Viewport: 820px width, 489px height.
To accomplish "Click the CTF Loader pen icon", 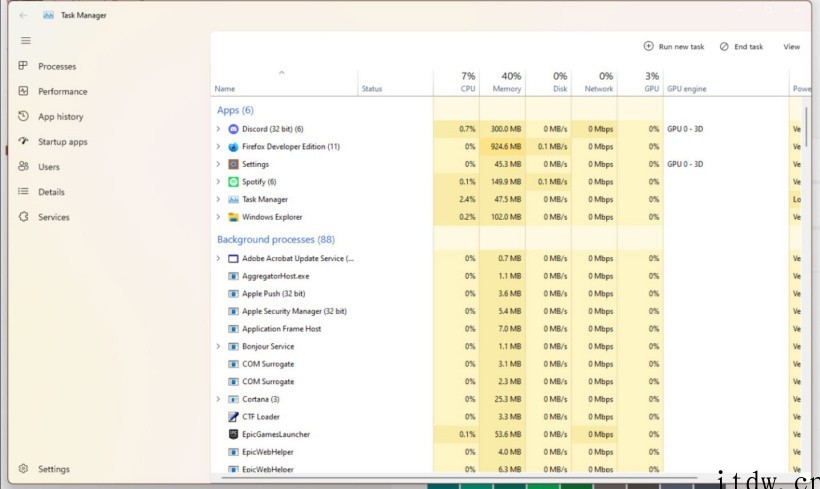I will (233, 417).
